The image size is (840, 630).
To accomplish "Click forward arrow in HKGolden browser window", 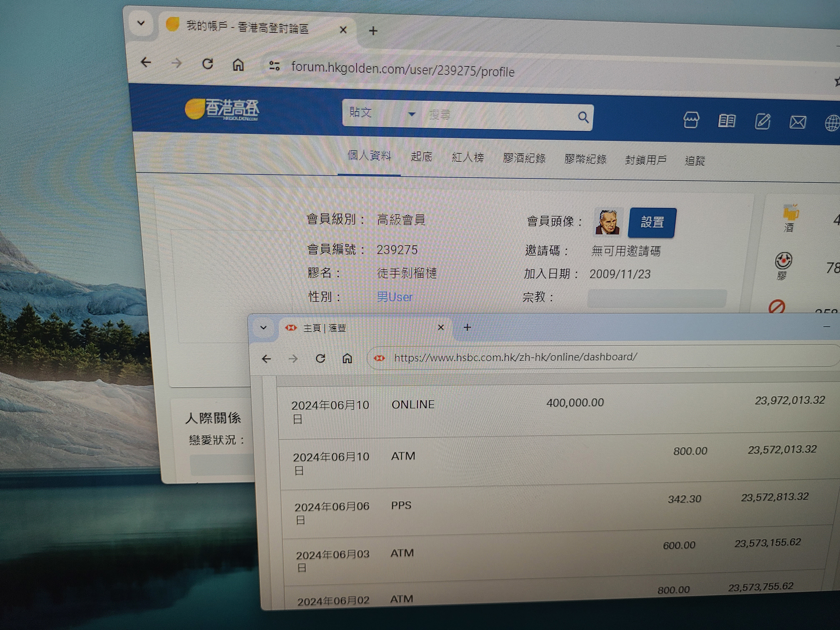I will (177, 63).
